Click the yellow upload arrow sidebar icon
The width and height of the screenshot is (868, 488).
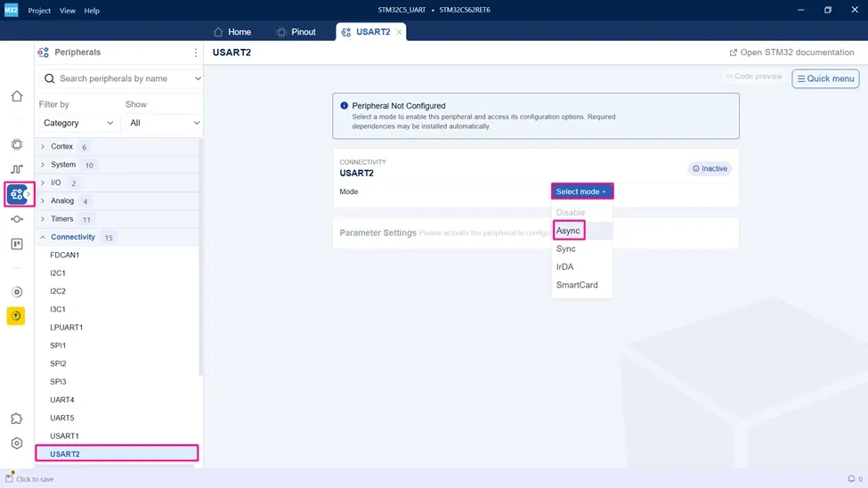[16, 316]
